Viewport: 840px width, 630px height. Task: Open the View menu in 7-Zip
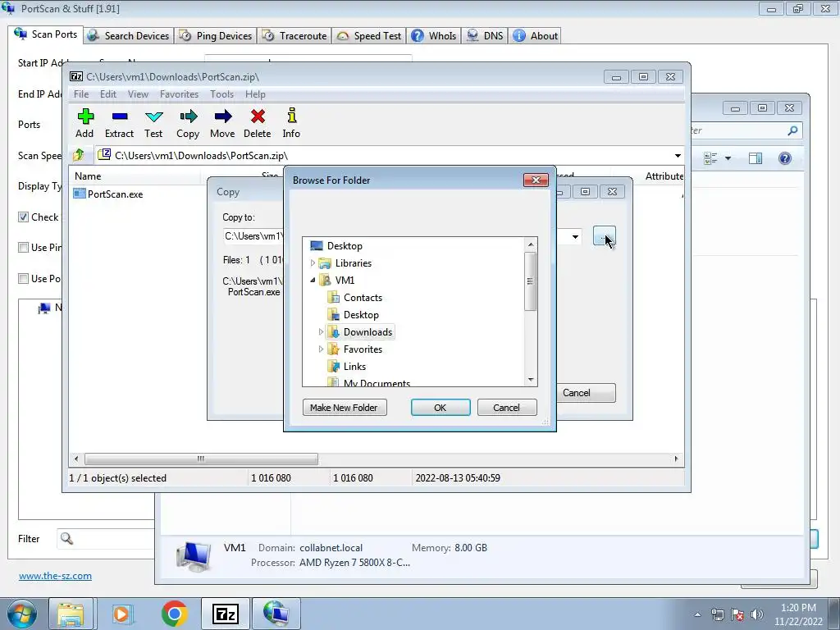coord(138,94)
